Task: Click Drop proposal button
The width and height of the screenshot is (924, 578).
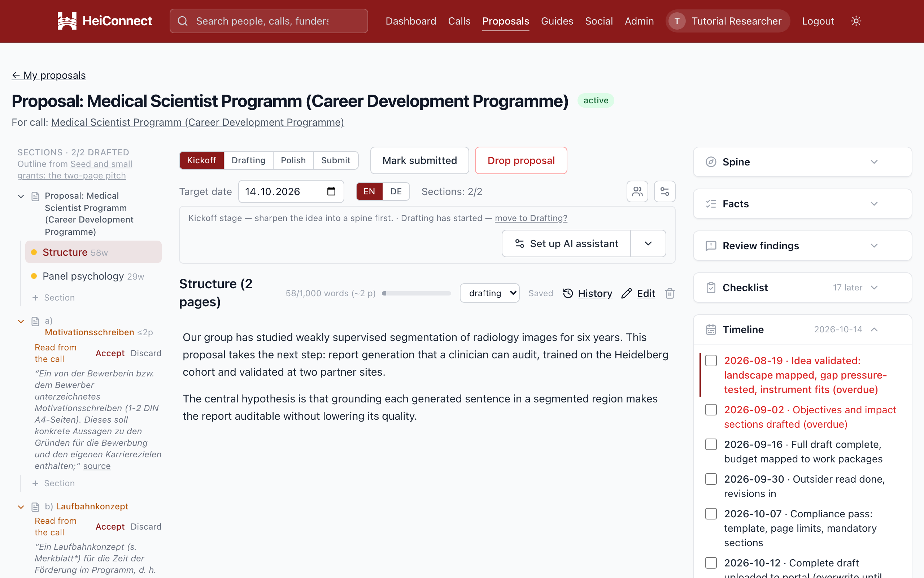Action: coord(521,160)
